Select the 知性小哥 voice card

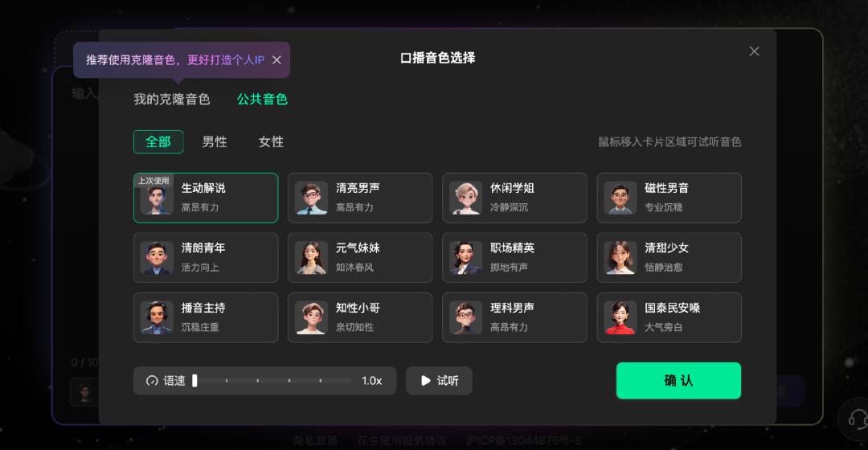(x=360, y=317)
